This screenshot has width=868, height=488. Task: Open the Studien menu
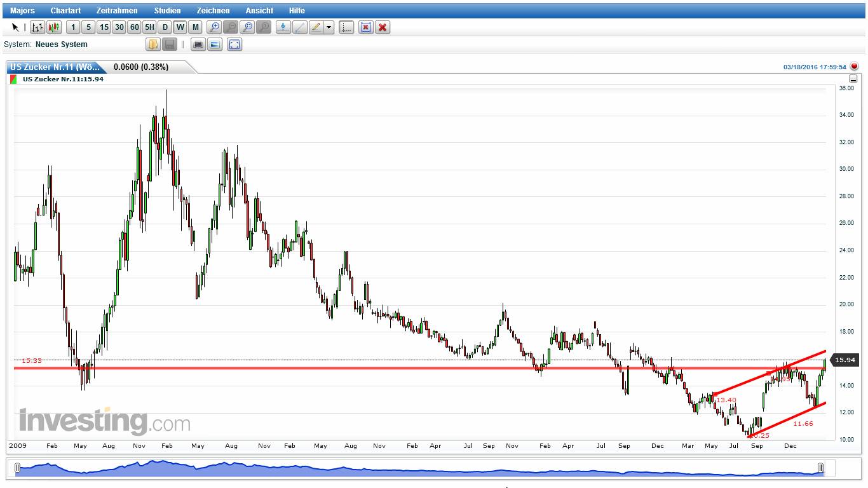click(x=167, y=11)
